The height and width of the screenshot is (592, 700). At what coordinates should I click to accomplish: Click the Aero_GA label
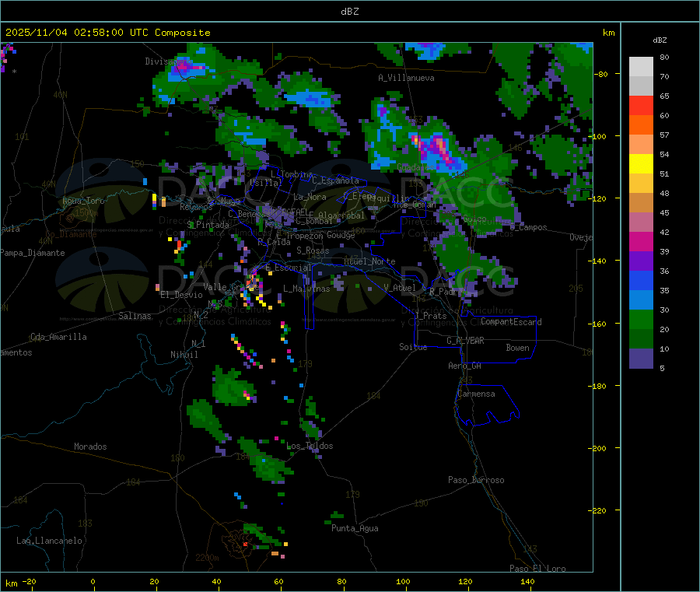pos(465,366)
